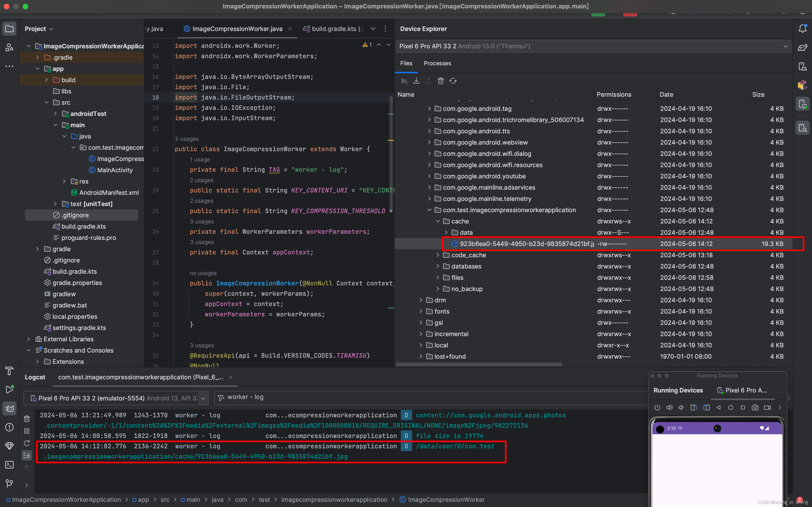
Task: Open the Logcat tool window icon
Action: pos(9,408)
